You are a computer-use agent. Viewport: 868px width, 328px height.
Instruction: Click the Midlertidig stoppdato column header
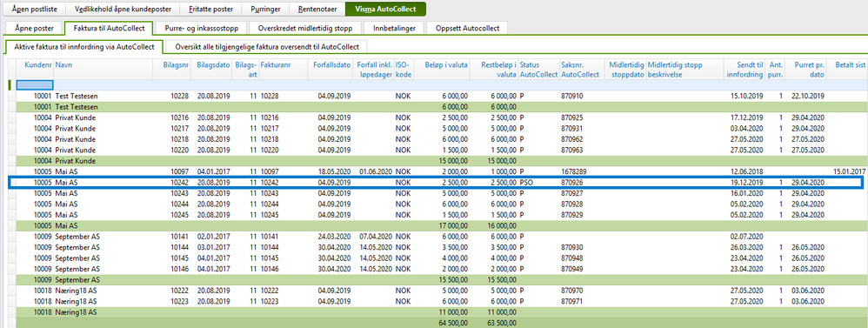(x=625, y=70)
